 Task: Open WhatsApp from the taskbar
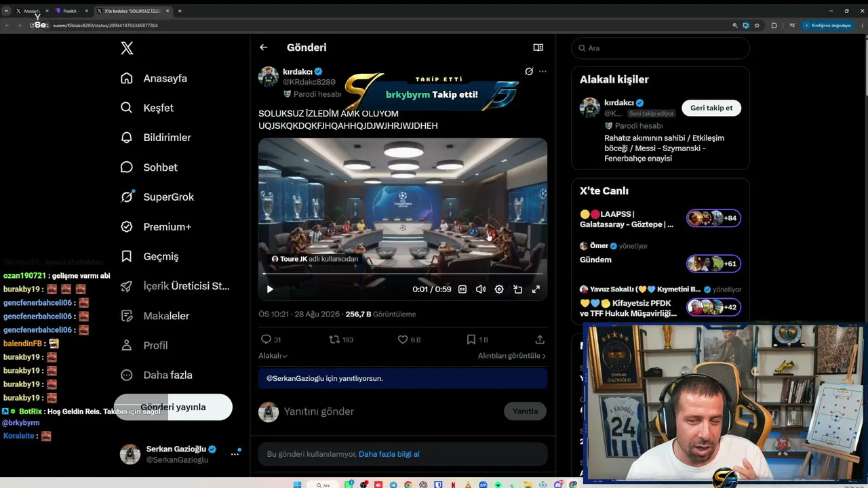350,485
